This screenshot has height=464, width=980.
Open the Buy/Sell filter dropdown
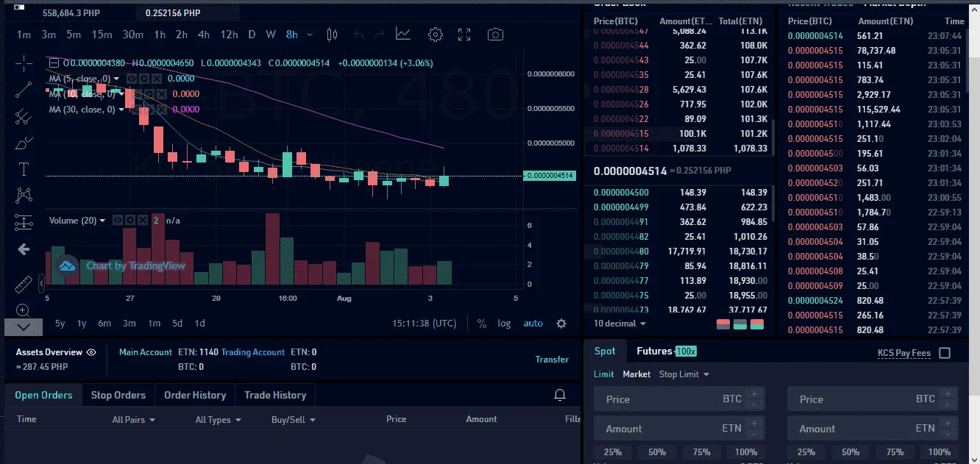(x=294, y=419)
